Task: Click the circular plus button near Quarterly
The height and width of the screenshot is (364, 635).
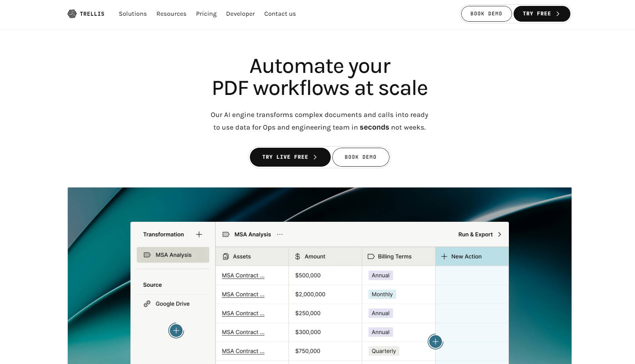Action: point(435,342)
